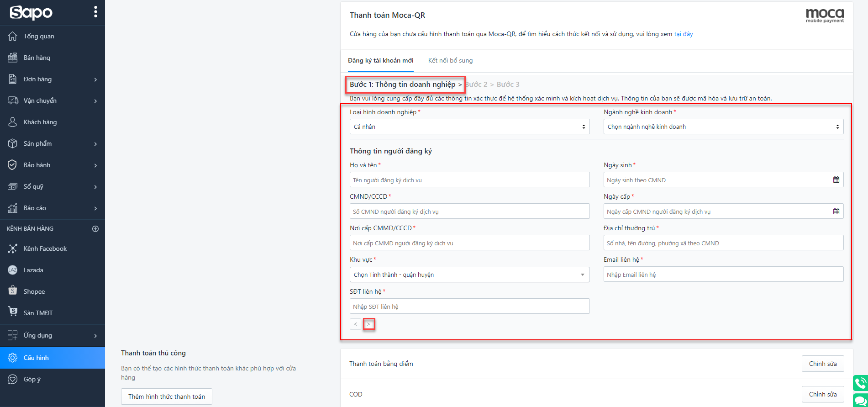Click Thêm hình thức thanh toán button
This screenshot has height=407, width=868.
pyautogui.click(x=167, y=396)
